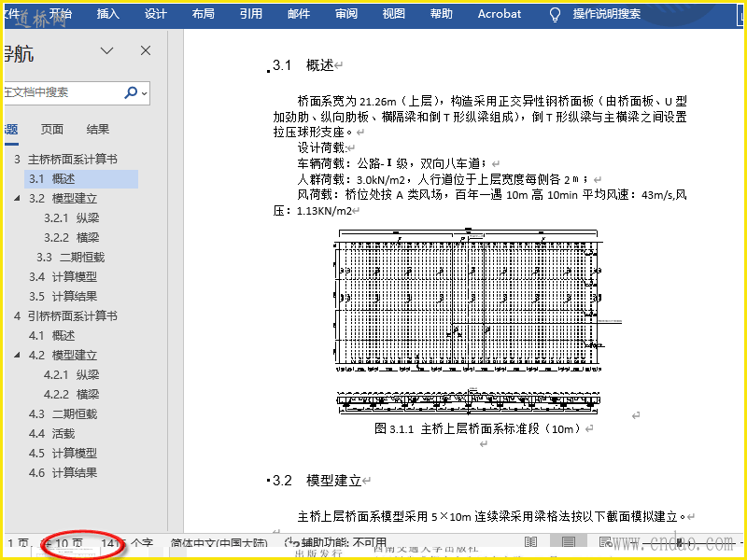Image resolution: width=747 pixels, height=560 pixels.
Task: Click language 简体中文(中国大陆) in status bar
Action: pyautogui.click(x=219, y=543)
